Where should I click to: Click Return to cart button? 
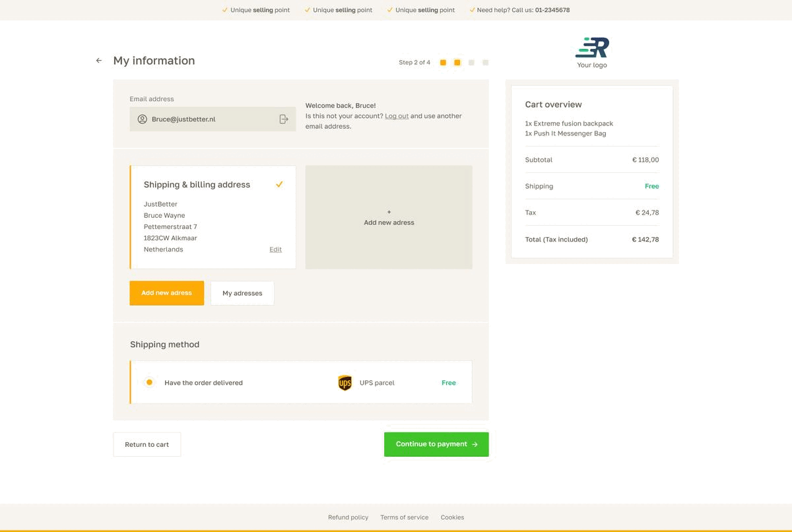pos(147,445)
